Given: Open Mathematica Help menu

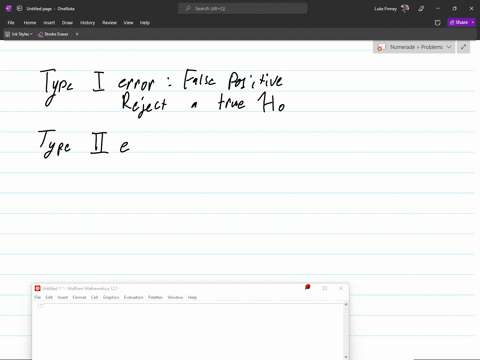Looking at the screenshot, I should point(192,297).
